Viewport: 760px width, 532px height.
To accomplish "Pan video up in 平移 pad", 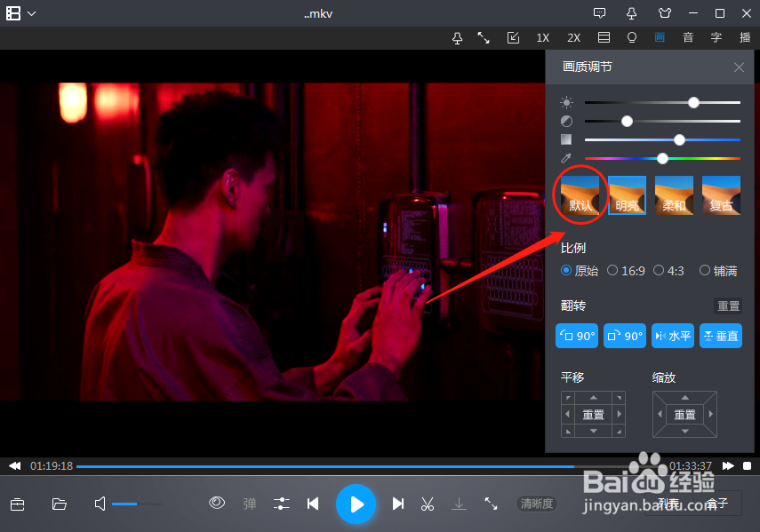I will pyautogui.click(x=593, y=397).
